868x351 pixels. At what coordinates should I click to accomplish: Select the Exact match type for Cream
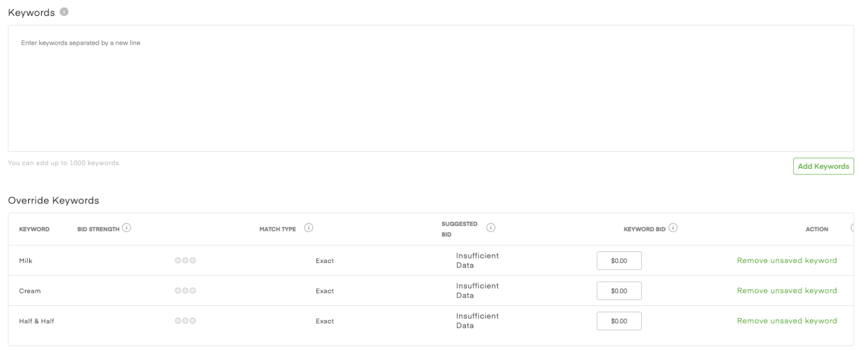coord(324,292)
